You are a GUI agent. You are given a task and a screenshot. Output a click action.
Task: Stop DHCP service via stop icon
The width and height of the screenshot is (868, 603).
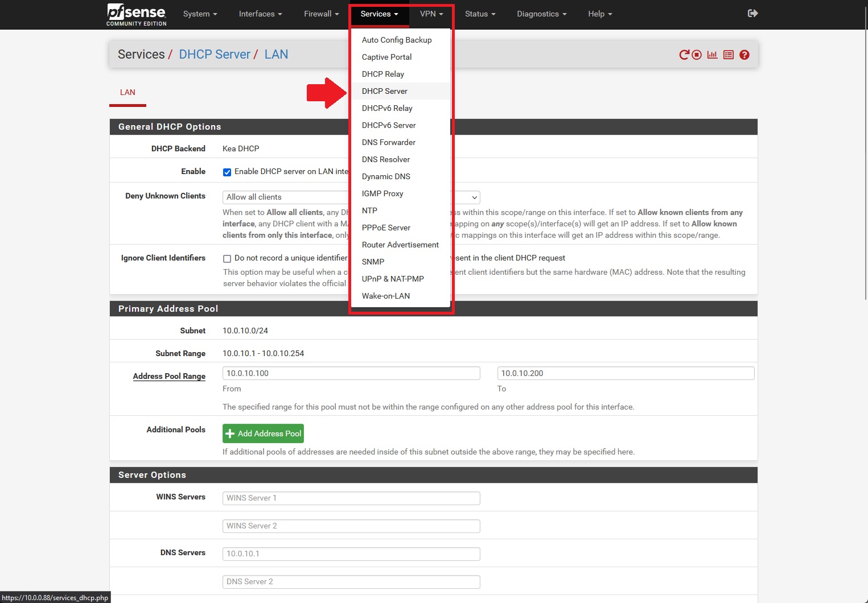pos(697,55)
